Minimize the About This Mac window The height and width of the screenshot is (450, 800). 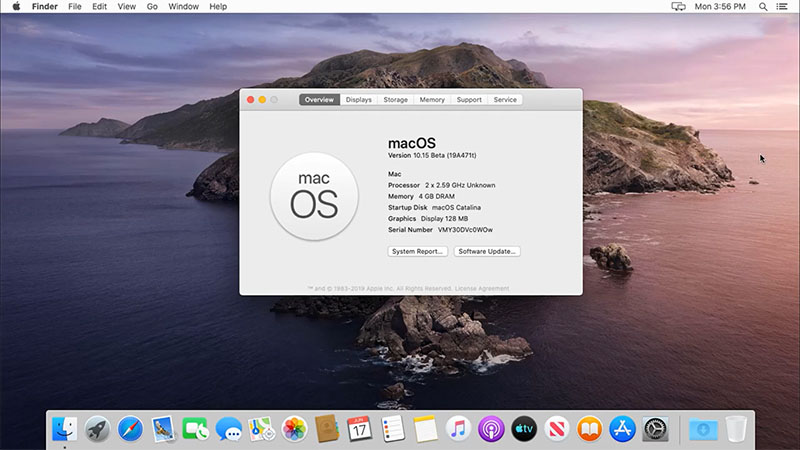point(262,99)
